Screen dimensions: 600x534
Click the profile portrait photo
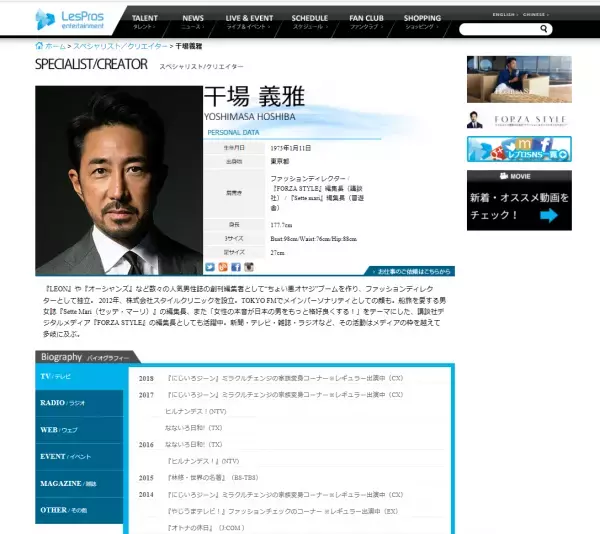[x=119, y=180]
